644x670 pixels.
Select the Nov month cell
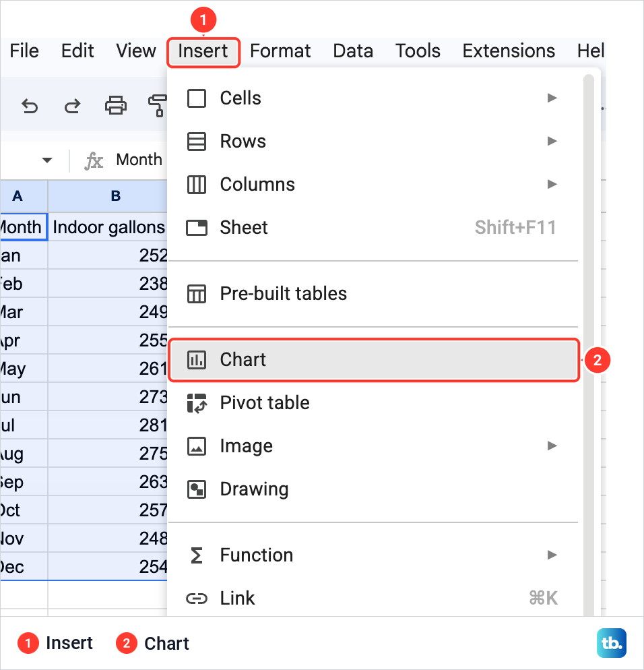24,539
